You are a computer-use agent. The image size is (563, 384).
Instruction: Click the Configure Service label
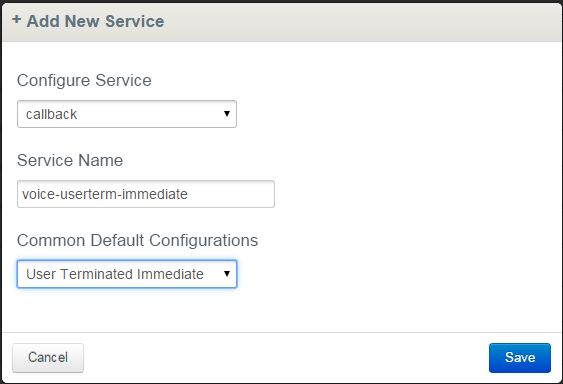pos(84,80)
